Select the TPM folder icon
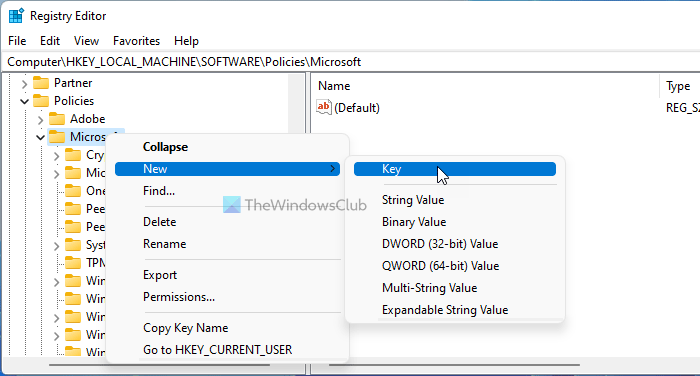 73,263
